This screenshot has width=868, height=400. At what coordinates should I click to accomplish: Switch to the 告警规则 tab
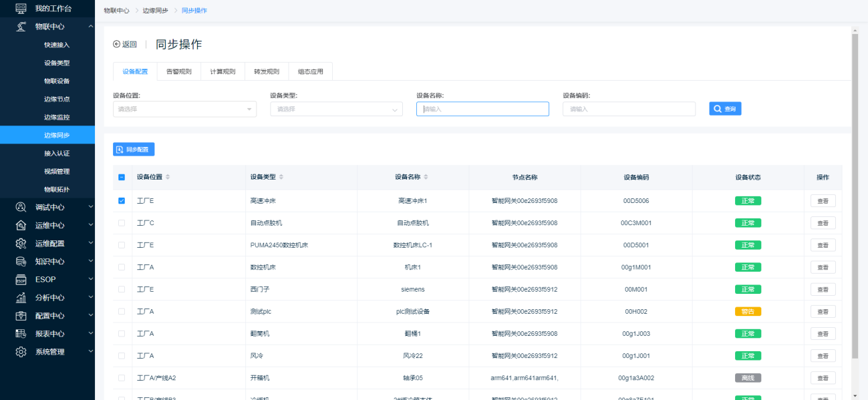tap(178, 71)
